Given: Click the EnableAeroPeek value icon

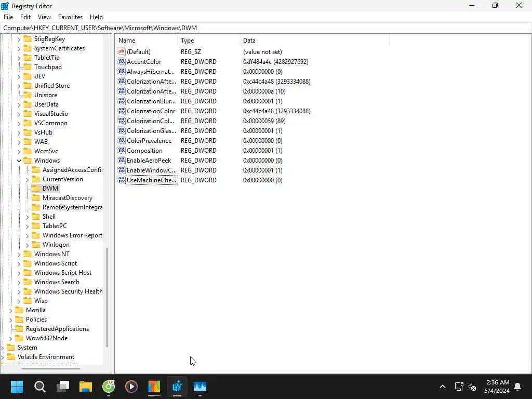Looking at the screenshot, I should pos(122,160).
